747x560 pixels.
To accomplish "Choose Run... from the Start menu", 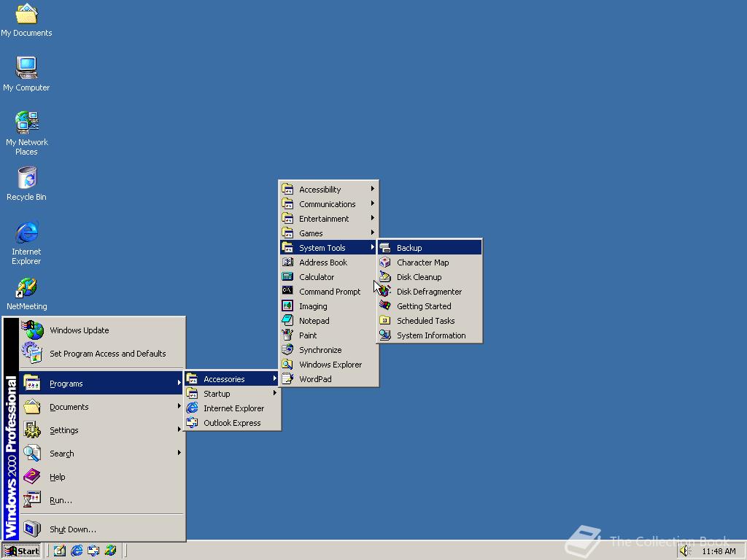I will [x=102, y=500].
